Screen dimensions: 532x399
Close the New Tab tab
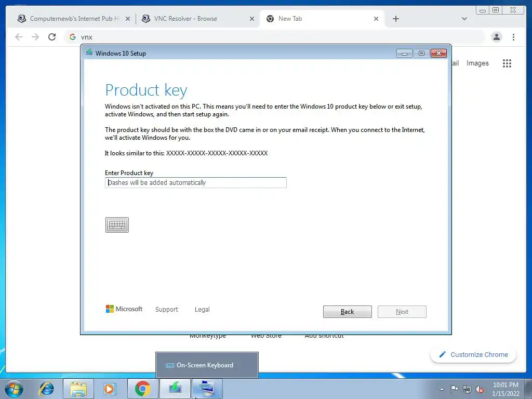[376, 19]
